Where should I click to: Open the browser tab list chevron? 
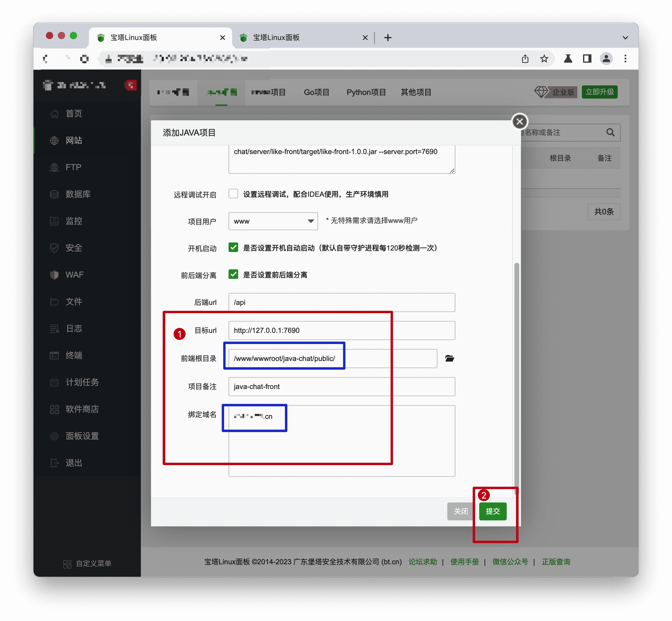625,38
